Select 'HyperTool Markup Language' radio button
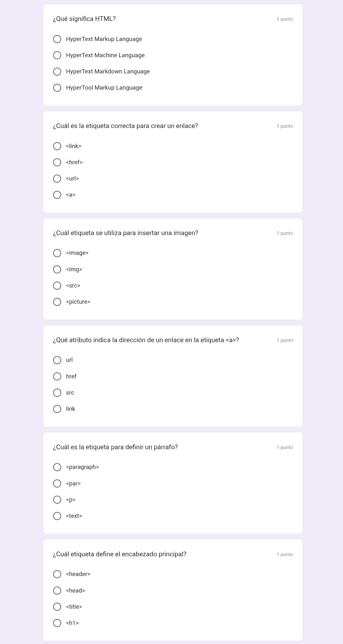Screen dimensions: 343x644 point(57,88)
